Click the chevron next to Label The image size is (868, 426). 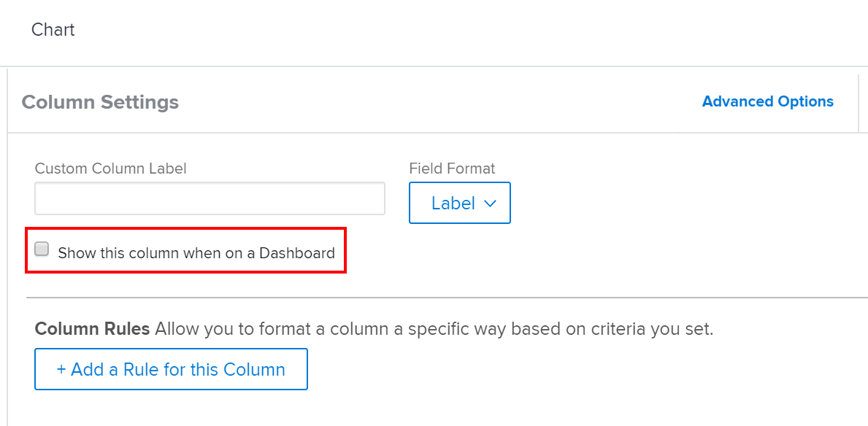[x=490, y=204]
